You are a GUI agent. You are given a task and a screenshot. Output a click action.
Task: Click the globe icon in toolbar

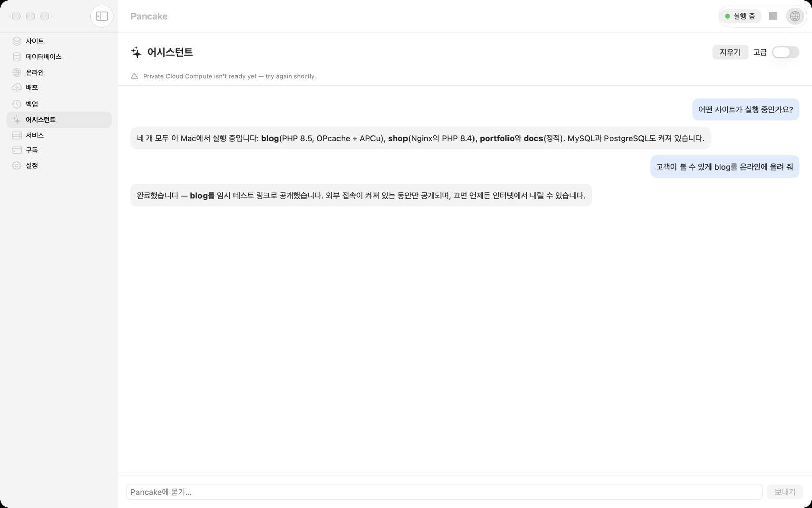point(795,16)
